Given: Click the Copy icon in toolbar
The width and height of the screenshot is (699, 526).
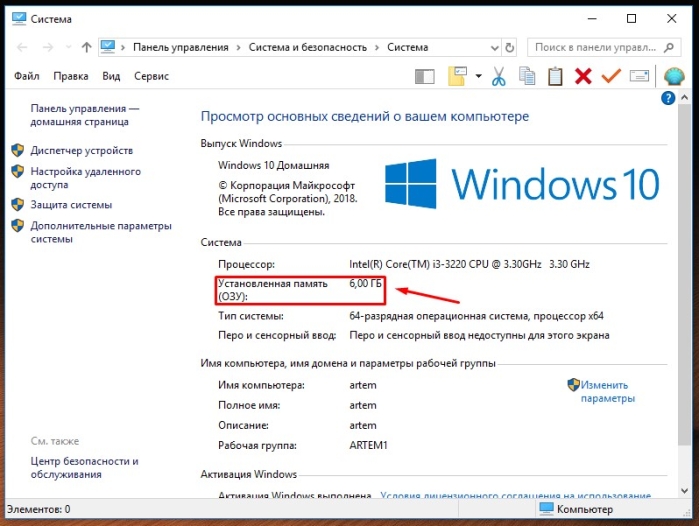Looking at the screenshot, I should point(527,76).
